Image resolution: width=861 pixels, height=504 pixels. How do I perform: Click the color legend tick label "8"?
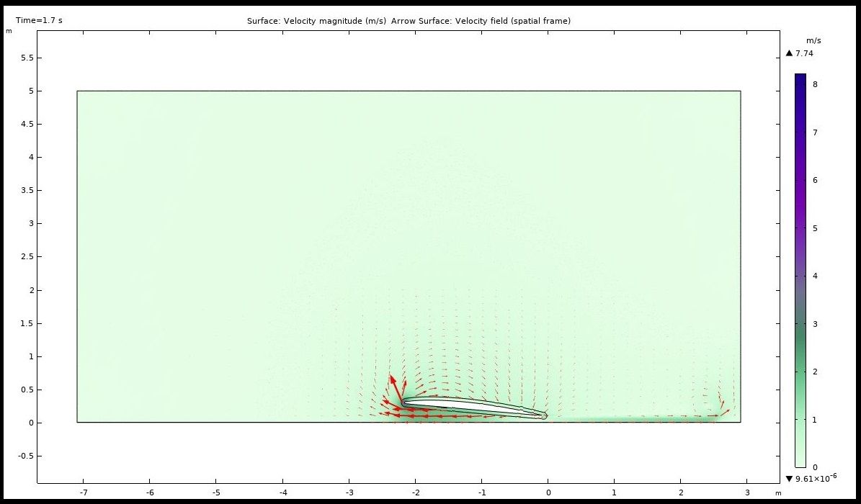coord(816,84)
